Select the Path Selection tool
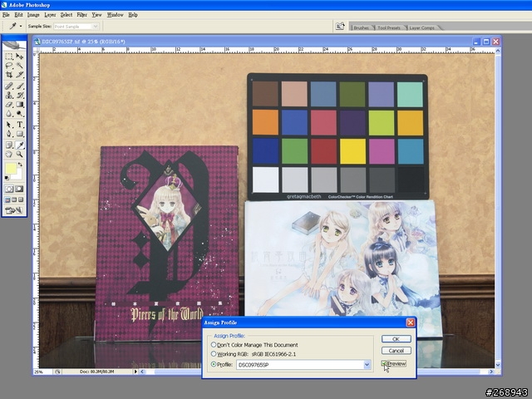This screenshot has height=399, width=532. [9, 125]
